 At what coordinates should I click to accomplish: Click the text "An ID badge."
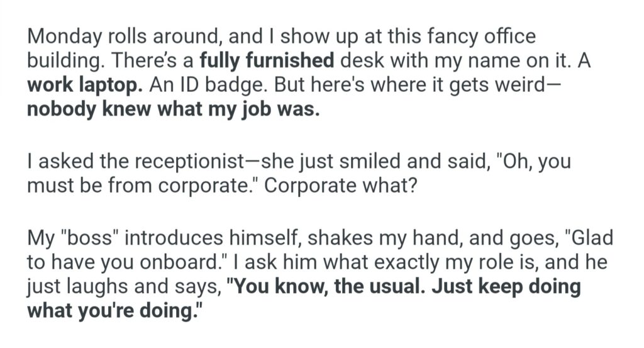[204, 85]
